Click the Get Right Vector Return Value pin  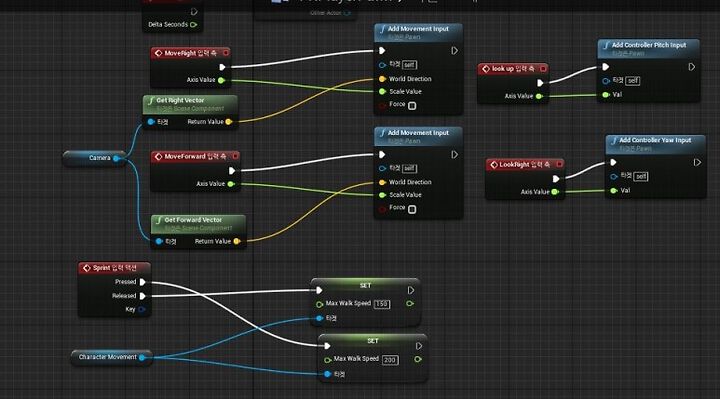pos(229,122)
